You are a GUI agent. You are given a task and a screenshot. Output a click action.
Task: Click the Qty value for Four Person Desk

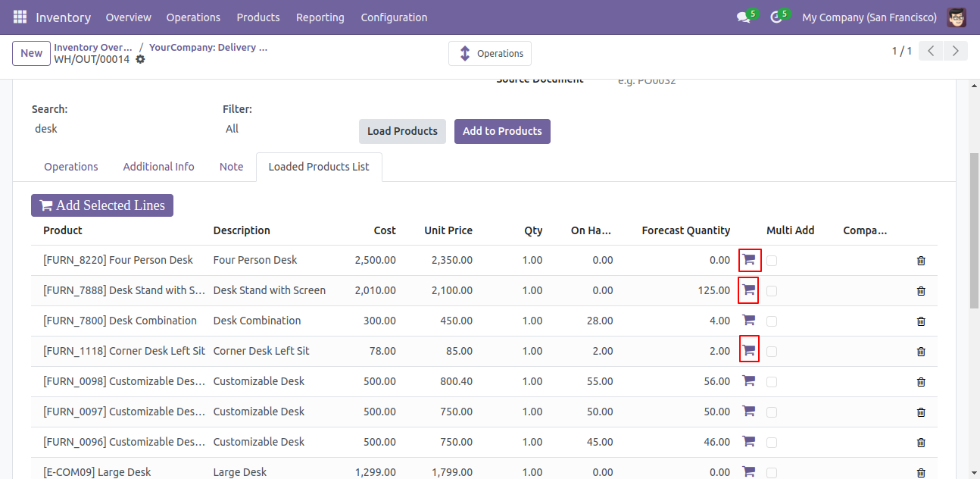coord(532,260)
